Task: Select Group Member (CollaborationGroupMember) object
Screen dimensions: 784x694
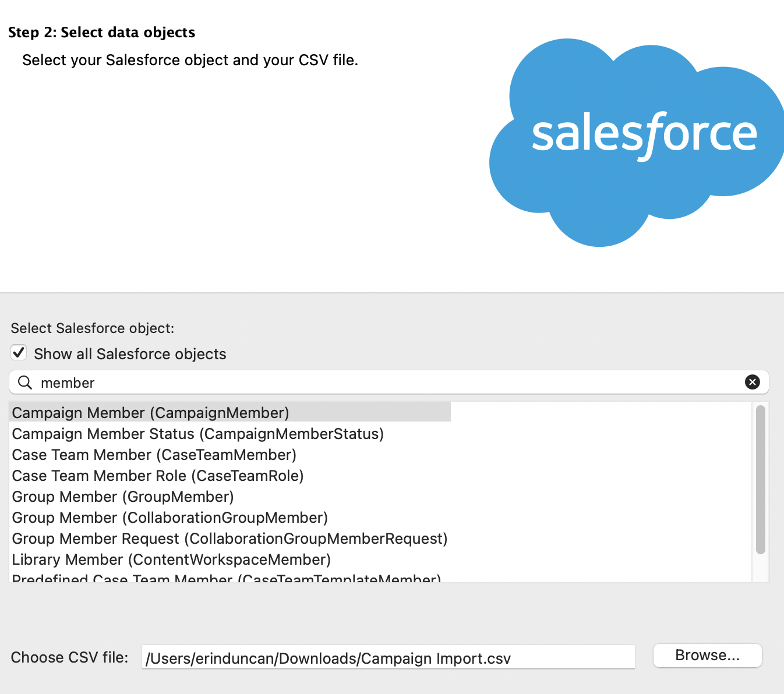Action: 169,518
